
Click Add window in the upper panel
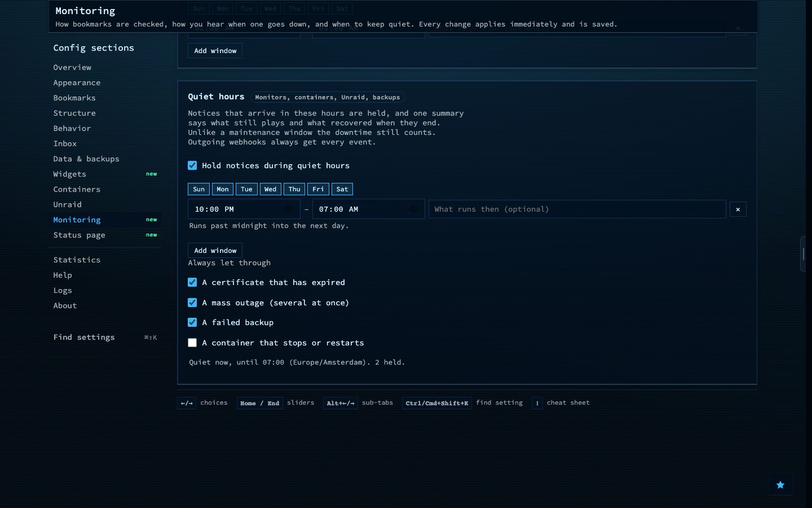click(x=215, y=51)
